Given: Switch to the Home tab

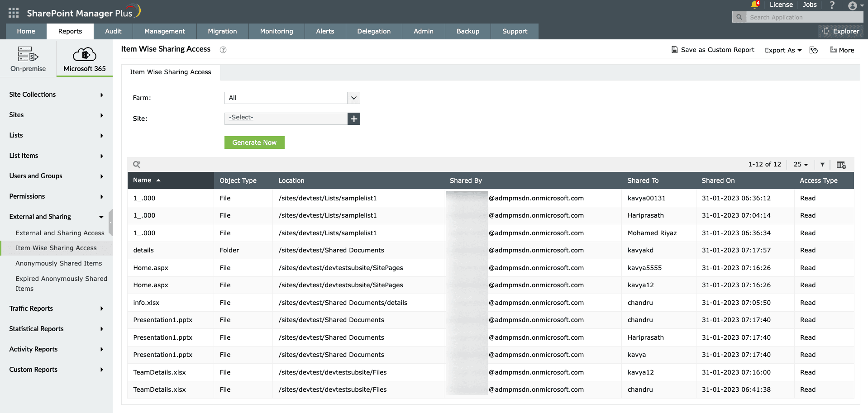Looking at the screenshot, I should click(26, 31).
